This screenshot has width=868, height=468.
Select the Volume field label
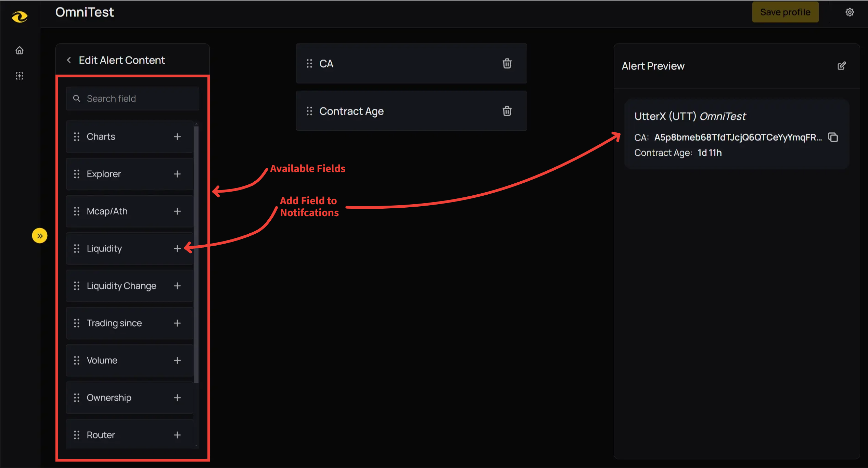(x=102, y=360)
